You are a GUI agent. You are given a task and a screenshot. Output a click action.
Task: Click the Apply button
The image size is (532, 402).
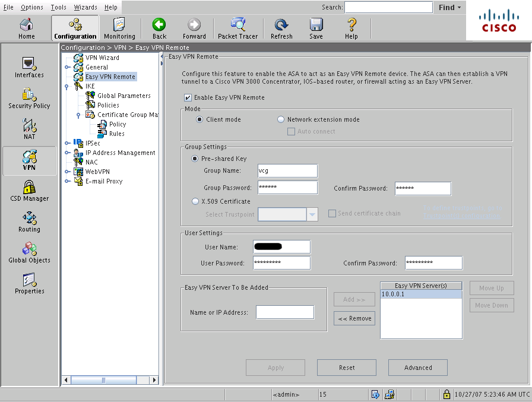275,368
